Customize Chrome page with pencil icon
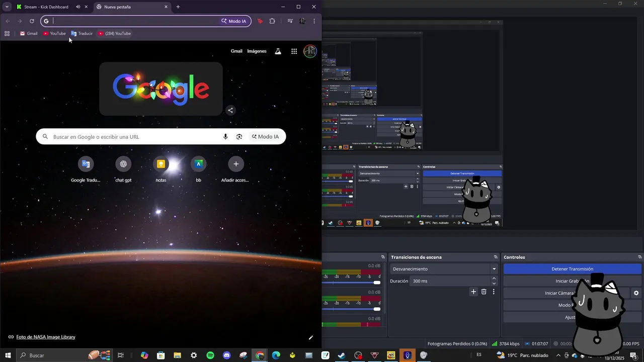 [x=311, y=337]
